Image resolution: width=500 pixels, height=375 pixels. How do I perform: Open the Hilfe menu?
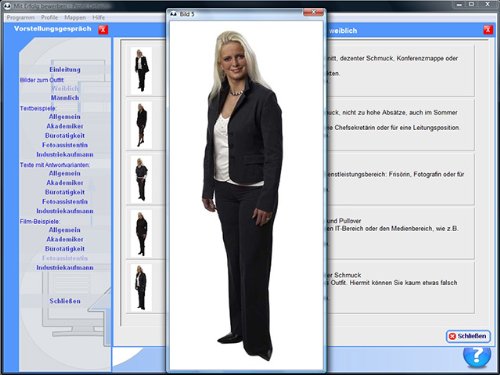coord(99,17)
